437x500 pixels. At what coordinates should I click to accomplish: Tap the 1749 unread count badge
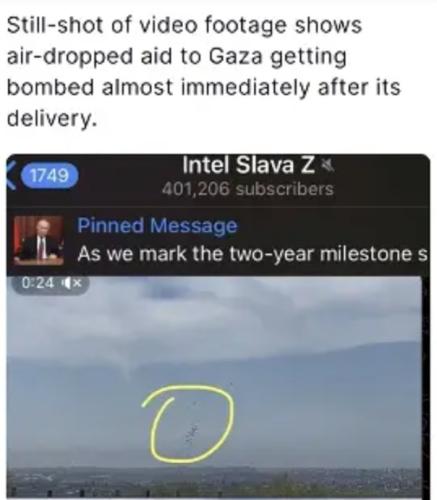tap(50, 175)
